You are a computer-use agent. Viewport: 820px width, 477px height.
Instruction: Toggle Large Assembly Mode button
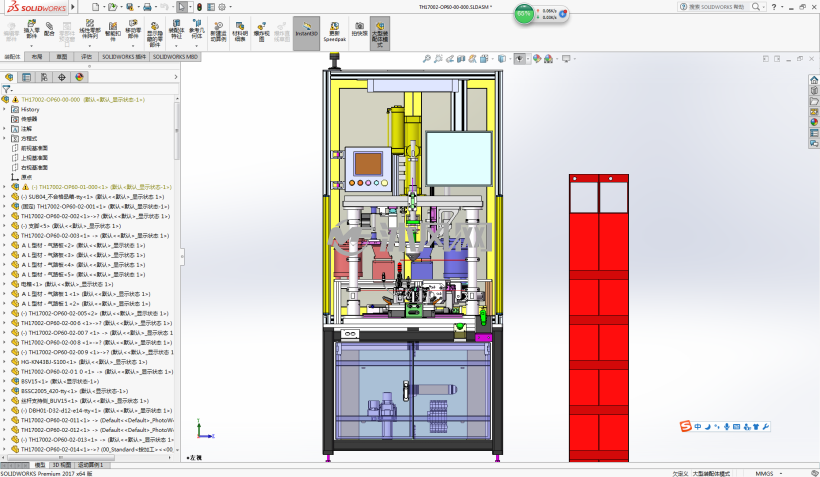[380, 33]
